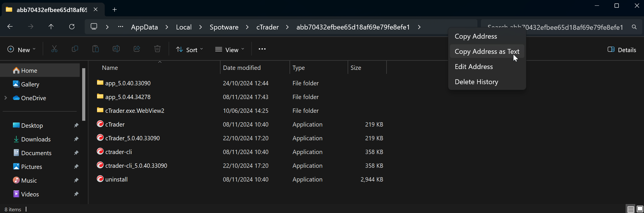Click the Paste clipboard icon
The height and width of the screenshot is (213, 644).
(x=96, y=49)
